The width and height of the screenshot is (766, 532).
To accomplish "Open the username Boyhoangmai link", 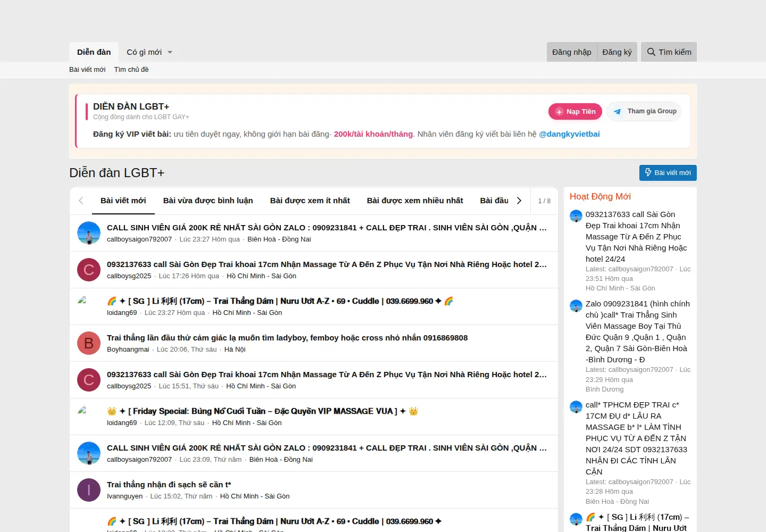I will point(128,350).
